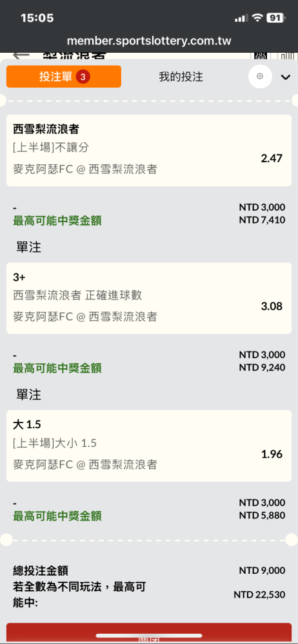Image resolution: width=298 pixels, height=644 pixels.
Task: Select the 大 1.5 [上半場]大小 bet card
Action: [x=149, y=446]
